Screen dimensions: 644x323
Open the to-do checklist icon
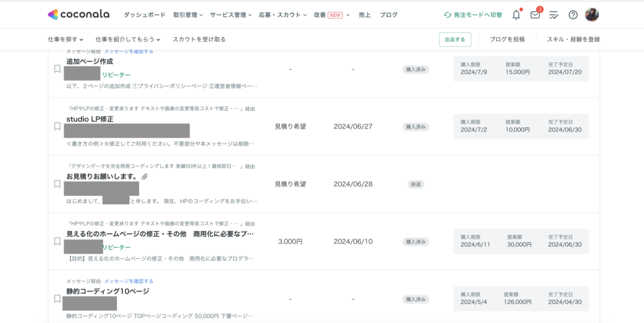pos(553,15)
